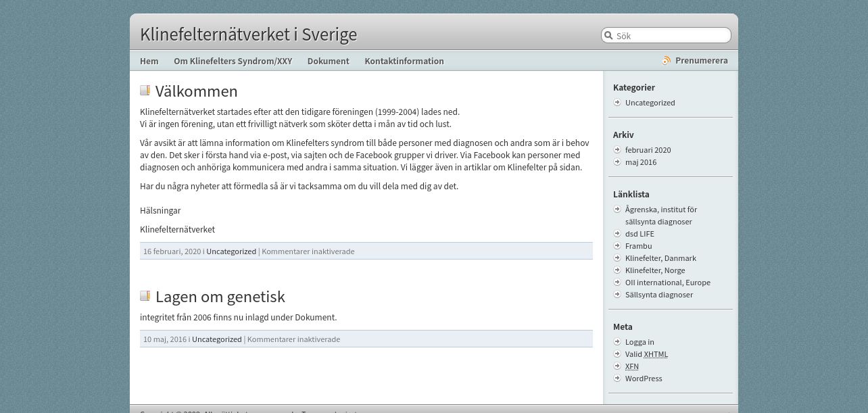Click 'Kommentarer inaktiverade' under Lagen om genetisk
The height and width of the screenshot is (413, 868).
tap(294, 339)
